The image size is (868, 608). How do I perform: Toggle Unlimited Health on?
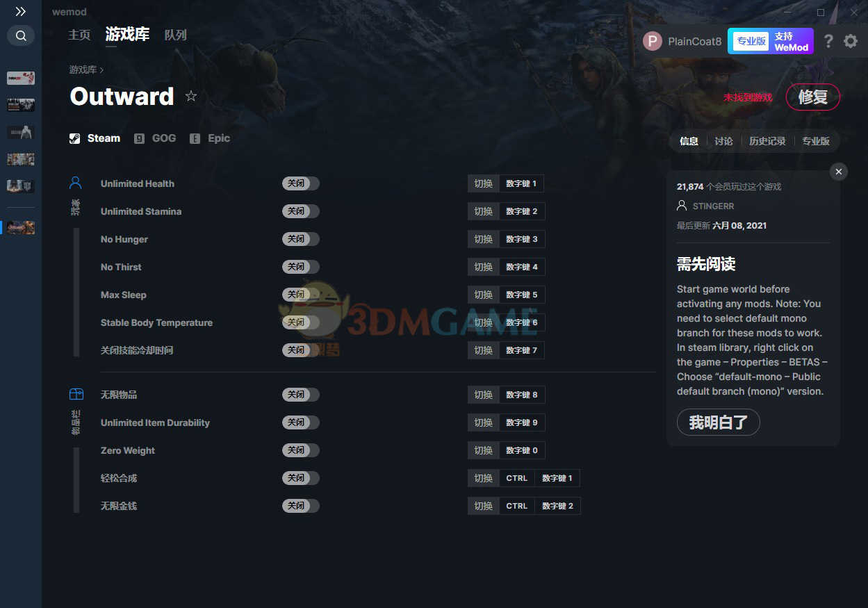301,183
